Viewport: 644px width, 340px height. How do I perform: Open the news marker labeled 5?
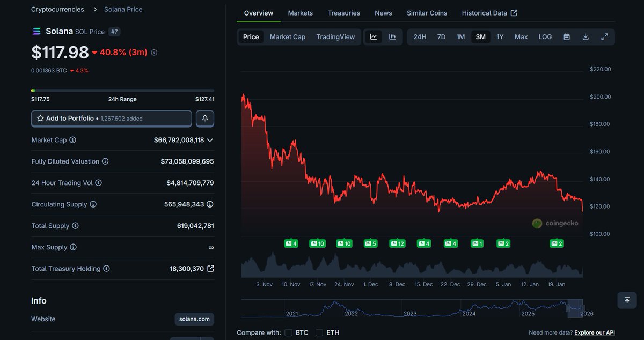(x=370, y=243)
